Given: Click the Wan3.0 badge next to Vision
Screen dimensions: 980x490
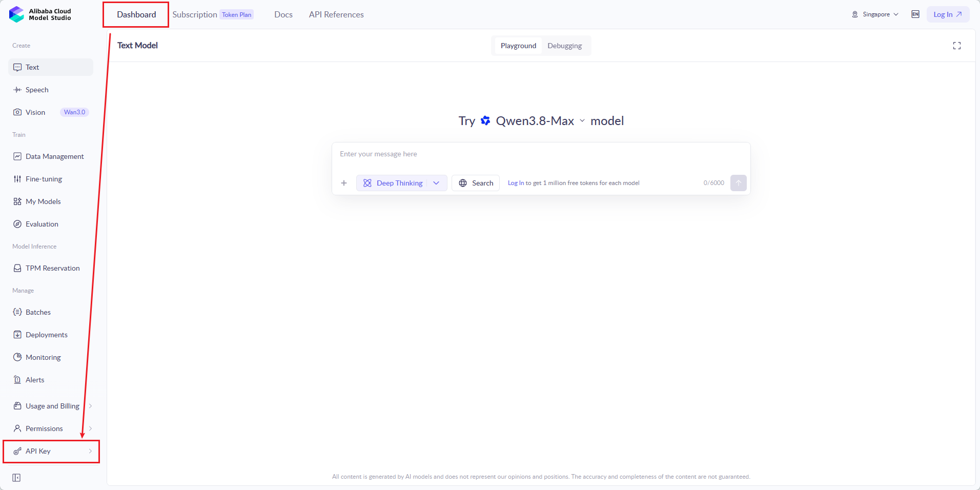Looking at the screenshot, I should tap(74, 112).
